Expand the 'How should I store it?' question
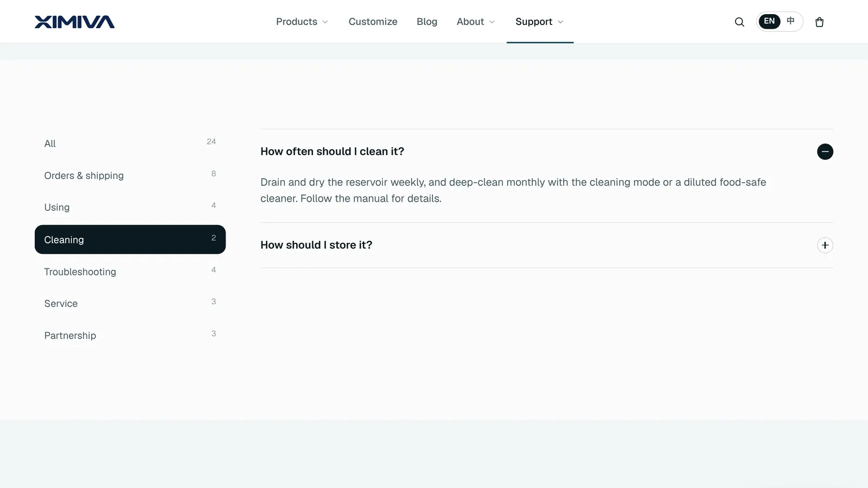 (x=825, y=245)
